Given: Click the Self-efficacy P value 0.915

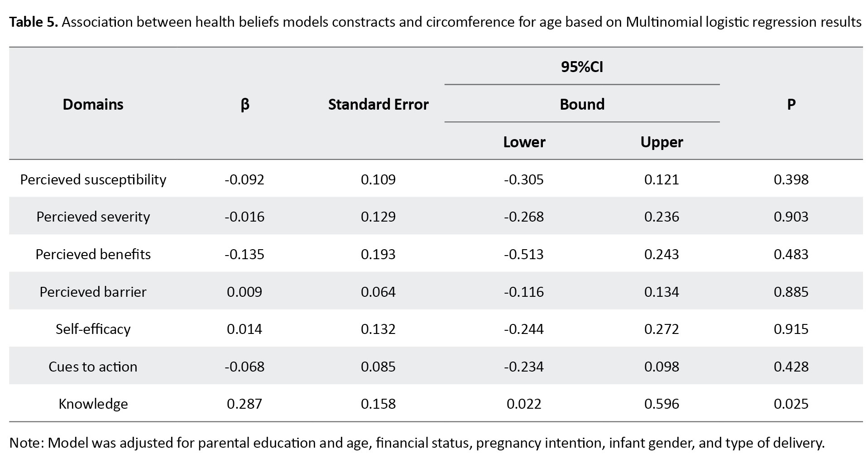Looking at the screenshot, I should click(791, 329).
